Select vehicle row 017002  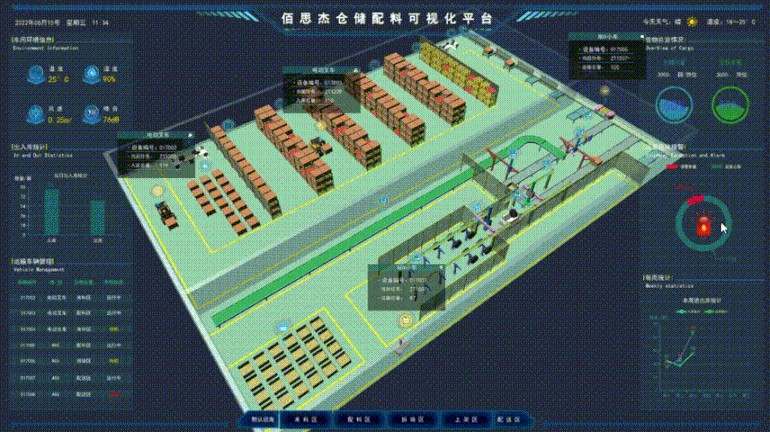click(70, 297)
